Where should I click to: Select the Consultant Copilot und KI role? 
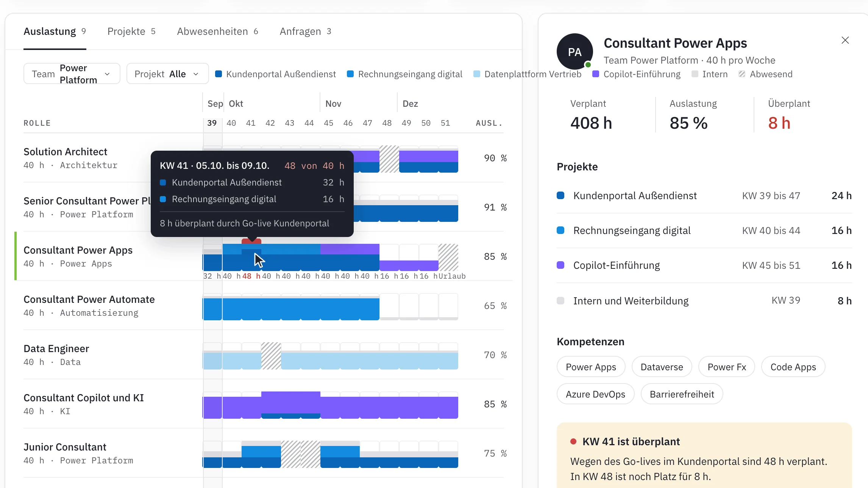pyautogui.click(x=84, y=404)
